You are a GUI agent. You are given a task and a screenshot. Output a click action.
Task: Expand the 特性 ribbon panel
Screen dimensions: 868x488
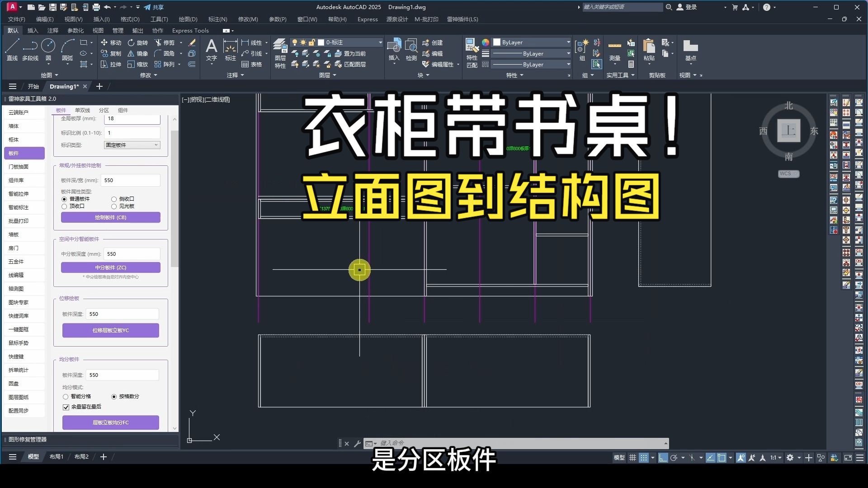tap(515, 75)
